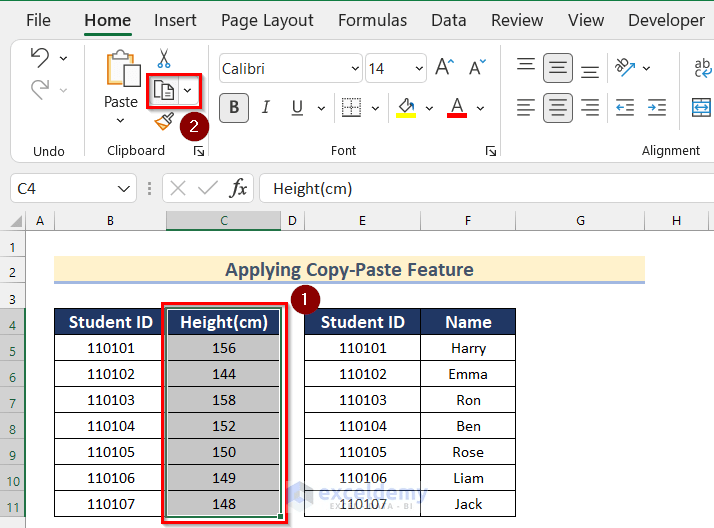The image size is (714, 528).
Task: Increase font size with larger A icon
Action: [x=444, y=67]
